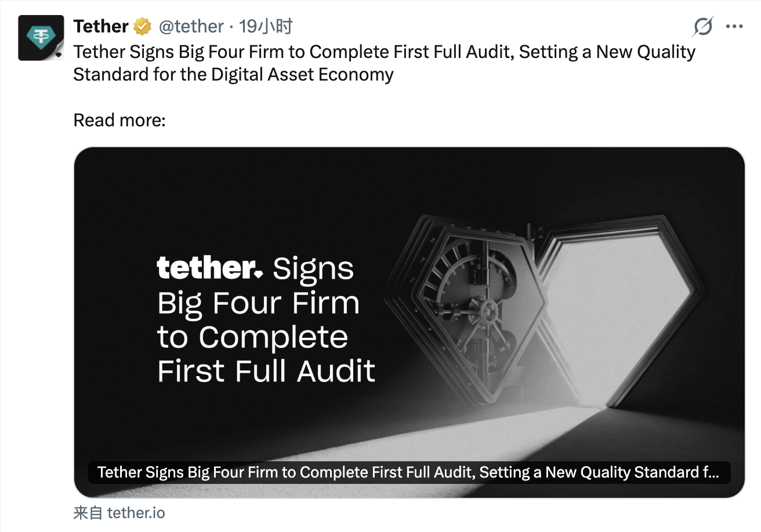The image size is (761, 532).
Task: Open Grok actions via the slashed-circle icon
Action: (703, 27)
